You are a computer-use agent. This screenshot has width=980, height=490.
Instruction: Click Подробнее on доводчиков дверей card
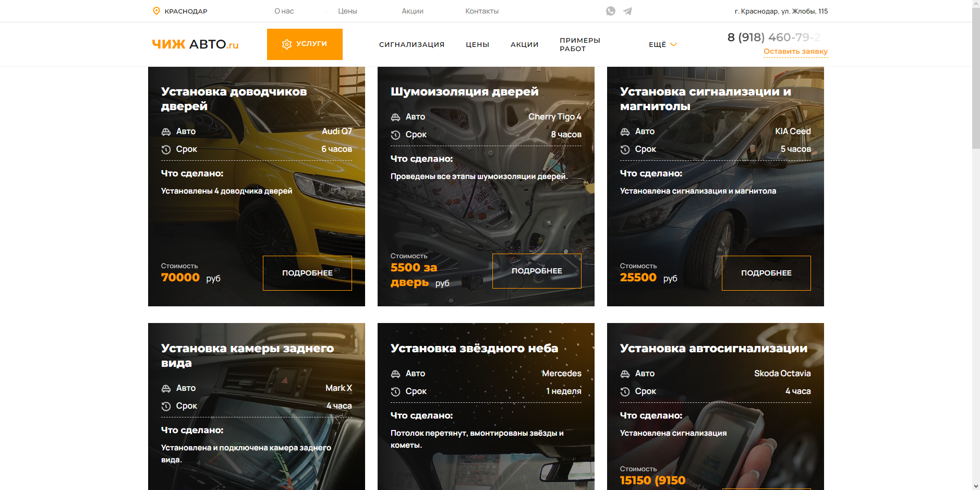click(307, 273)
